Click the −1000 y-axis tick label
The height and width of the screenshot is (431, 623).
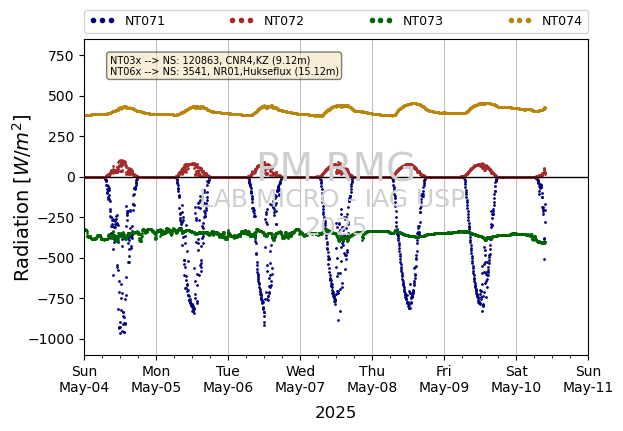(51, 340)
